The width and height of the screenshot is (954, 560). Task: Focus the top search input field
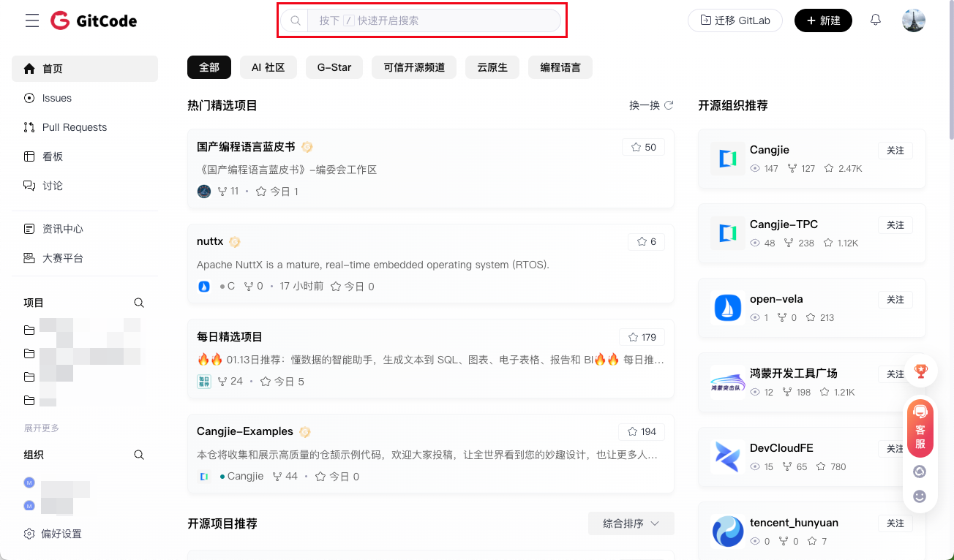pos(434,20)
